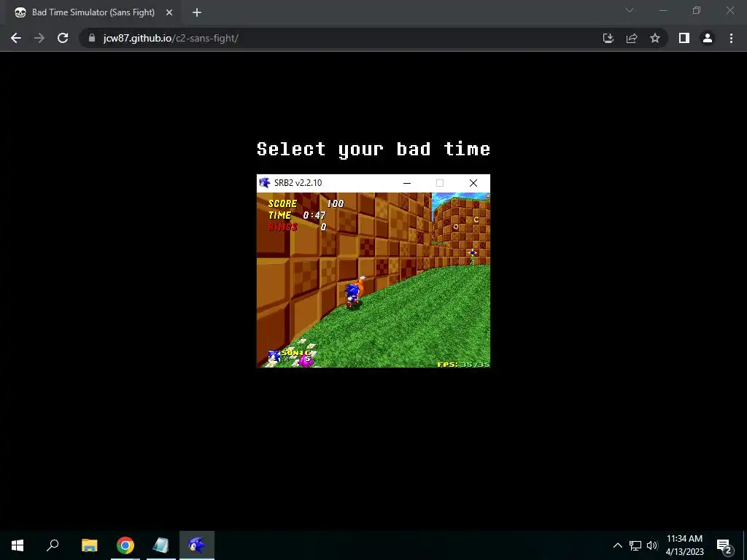Switch to Google Chrome in the taskbar
This screenshot has width=747, height=560.
point(125,545)
